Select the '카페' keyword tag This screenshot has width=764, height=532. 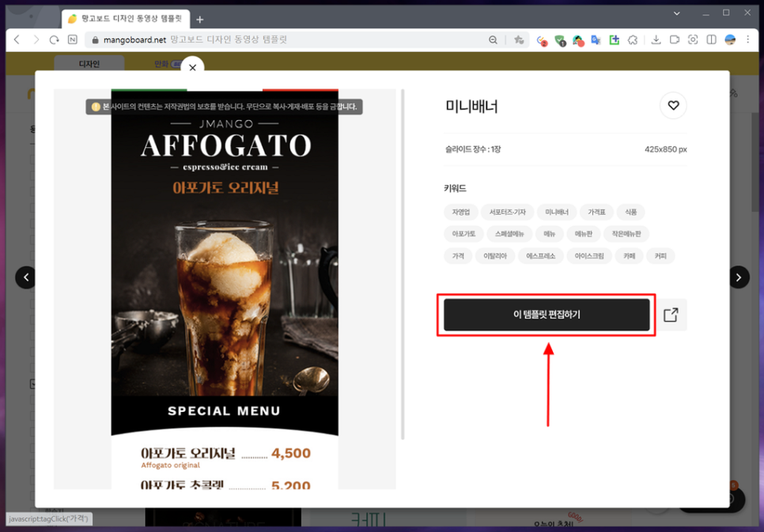pos(629,256)
